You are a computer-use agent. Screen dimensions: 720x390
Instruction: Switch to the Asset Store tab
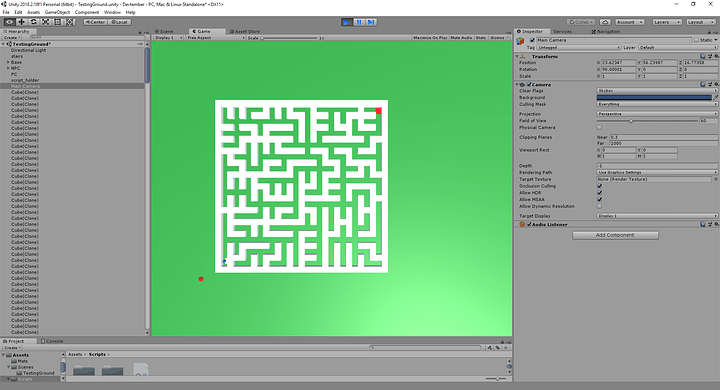245,32
